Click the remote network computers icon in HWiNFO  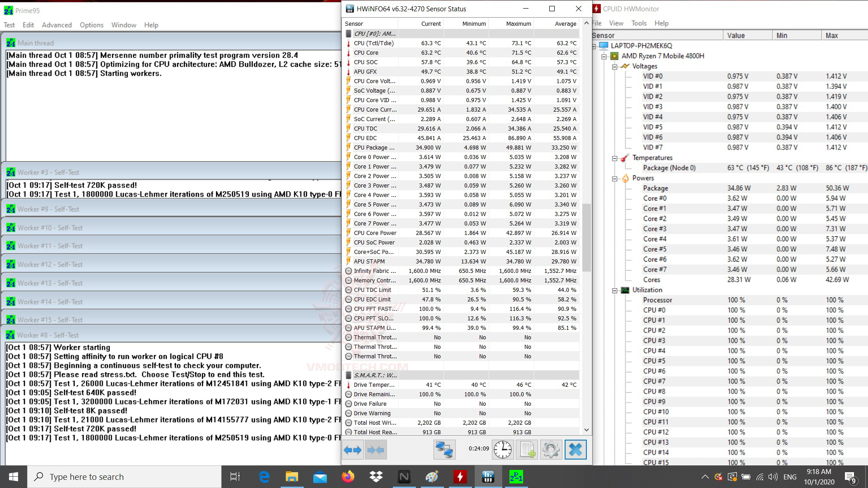tap(444, 450)
